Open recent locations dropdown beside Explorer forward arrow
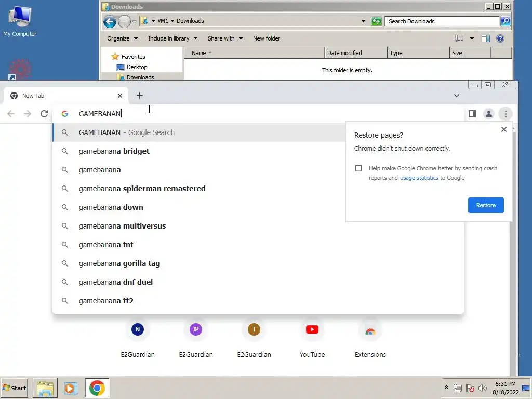 click(134, 22)
